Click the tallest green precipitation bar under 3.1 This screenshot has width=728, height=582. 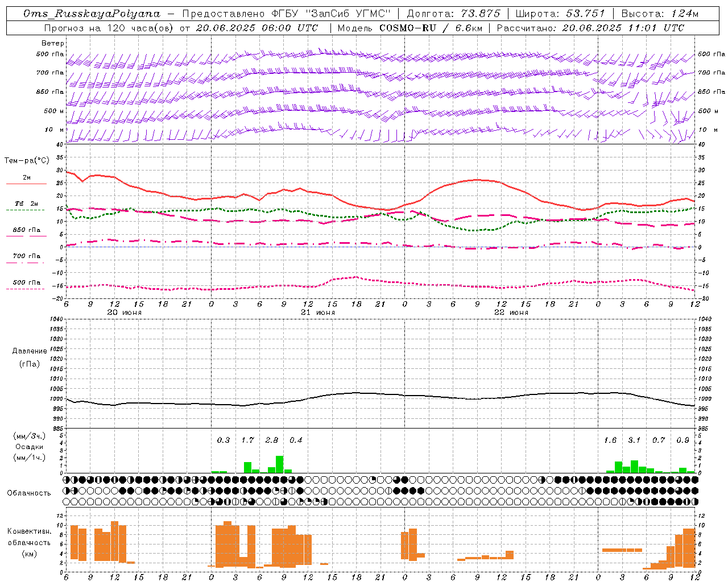pyautogui.click(x=634, y=467)
